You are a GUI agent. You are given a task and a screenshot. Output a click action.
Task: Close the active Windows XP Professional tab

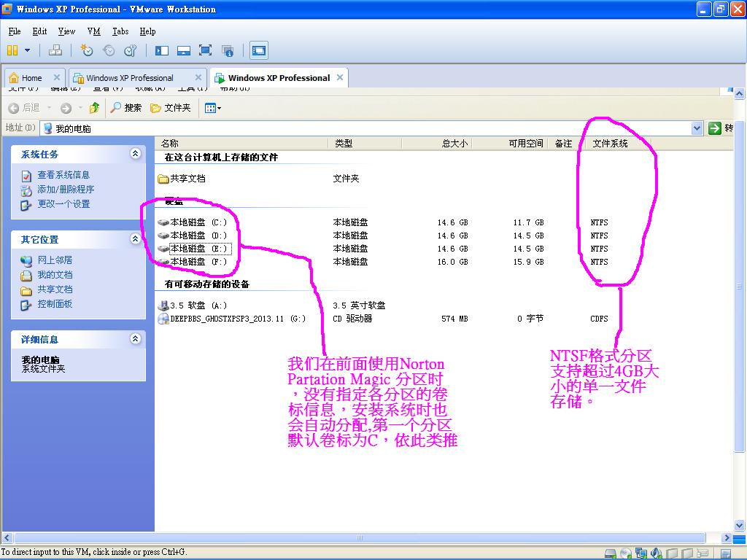click(x=340, y=77)
